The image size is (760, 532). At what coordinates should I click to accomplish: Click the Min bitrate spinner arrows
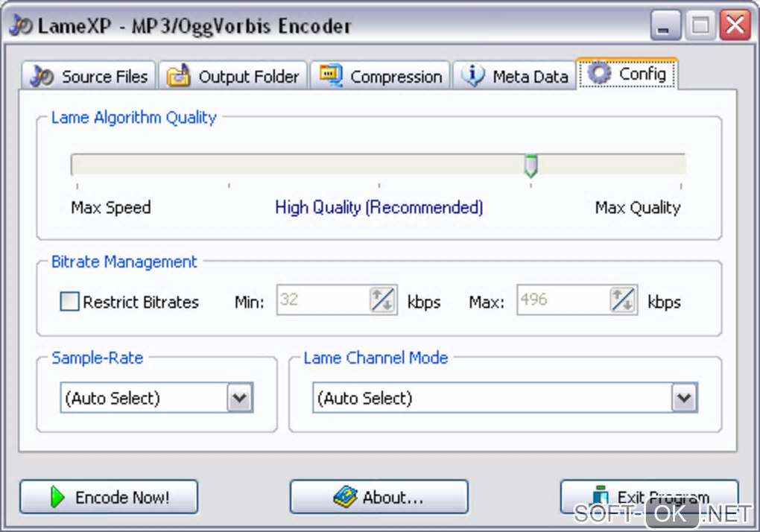[382, 300]
